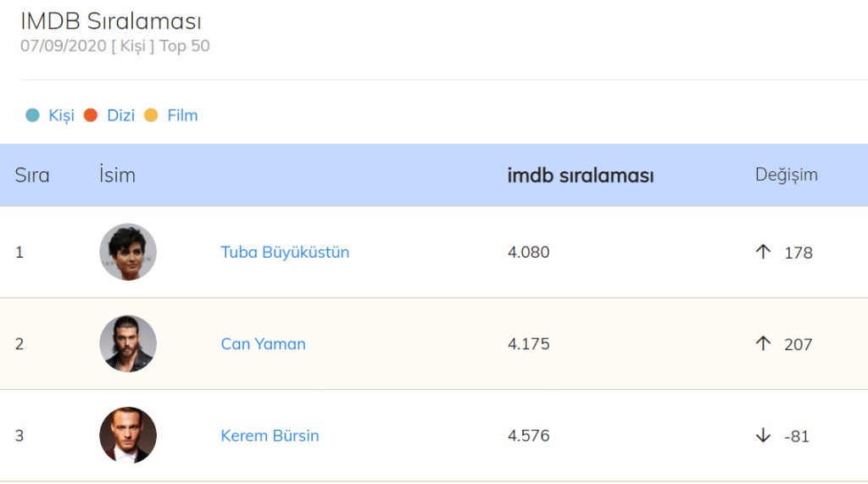Viewport: 868px width, 484px height.
Task: Click the up arrow beside 207
Action: tap(763, 343)
